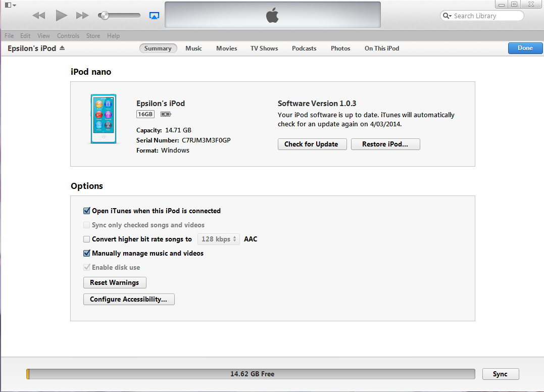Viewport: 544px width, 392px height.
Task: Click the iPod nano section heading
Action: point(91,72)
